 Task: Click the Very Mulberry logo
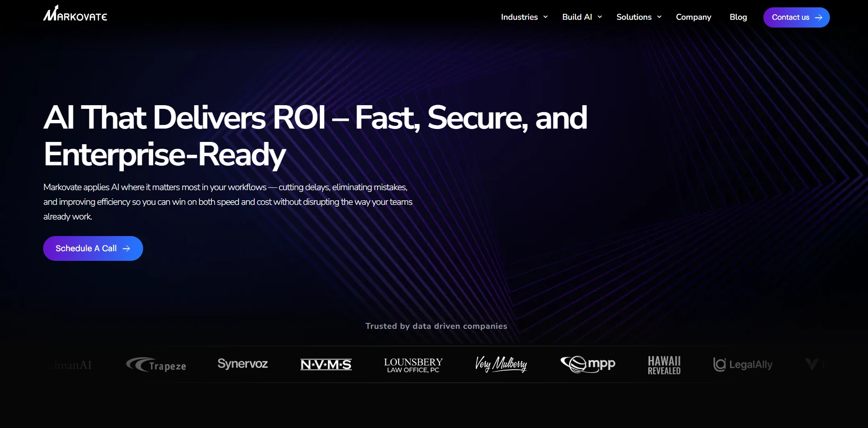coord(501,364)
